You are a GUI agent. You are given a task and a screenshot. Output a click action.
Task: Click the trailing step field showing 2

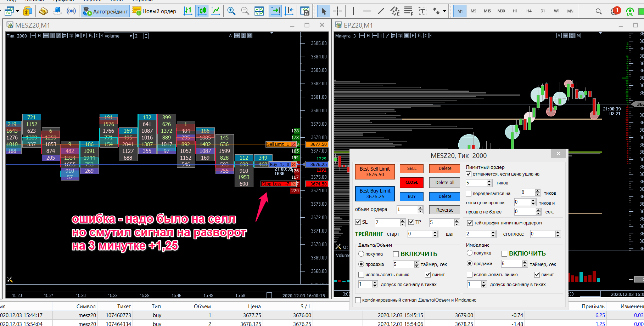pos(478,234)
